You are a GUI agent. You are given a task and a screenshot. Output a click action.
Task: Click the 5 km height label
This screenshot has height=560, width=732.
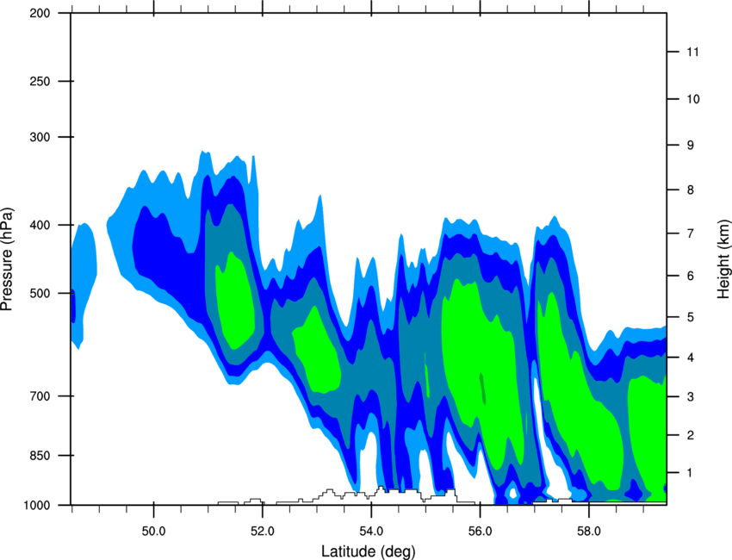pos(691,318)
